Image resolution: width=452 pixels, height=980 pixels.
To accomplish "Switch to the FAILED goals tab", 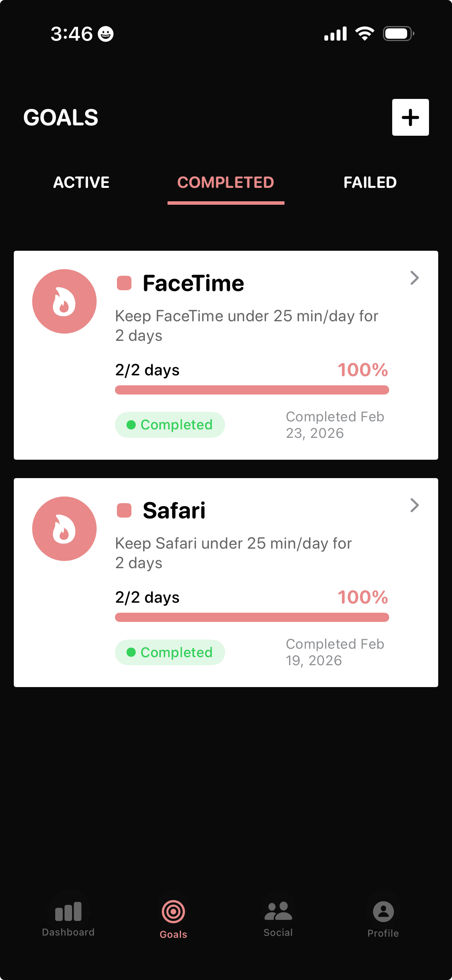I will click(x=370, y=183).
